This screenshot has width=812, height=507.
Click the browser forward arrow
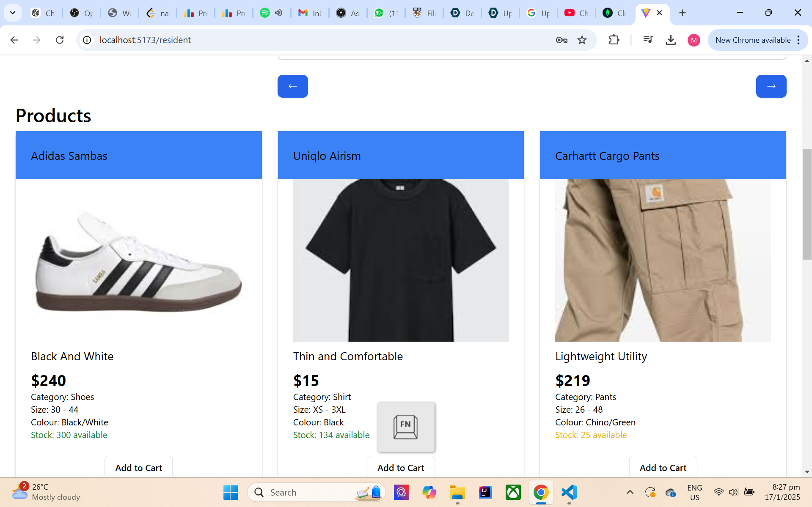pos(37,40)
